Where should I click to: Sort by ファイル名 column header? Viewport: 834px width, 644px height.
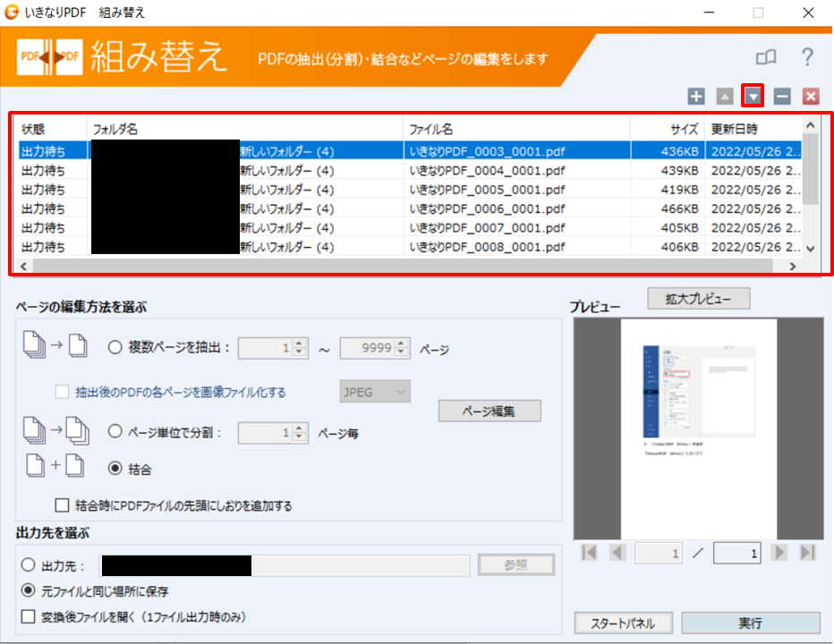(x=516, y=129)
